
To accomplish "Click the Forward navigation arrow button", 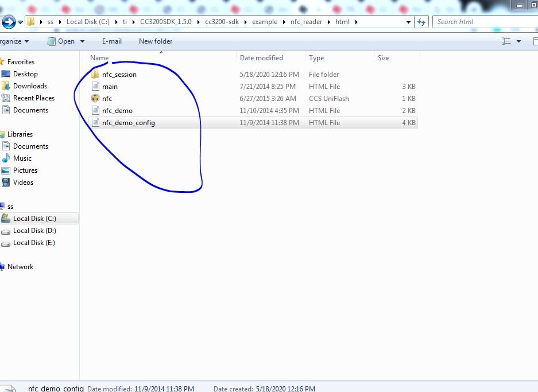I will (9, 22).
